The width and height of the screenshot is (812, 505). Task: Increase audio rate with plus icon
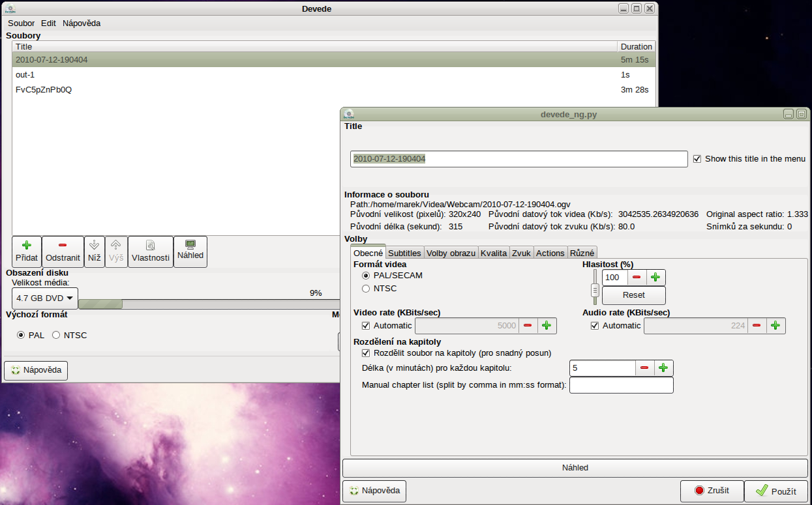(775, 326)
